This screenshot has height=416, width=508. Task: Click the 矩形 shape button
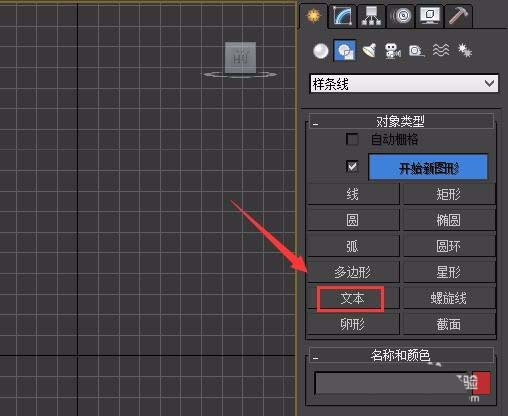pyautogui.click(x=449, y=194)
